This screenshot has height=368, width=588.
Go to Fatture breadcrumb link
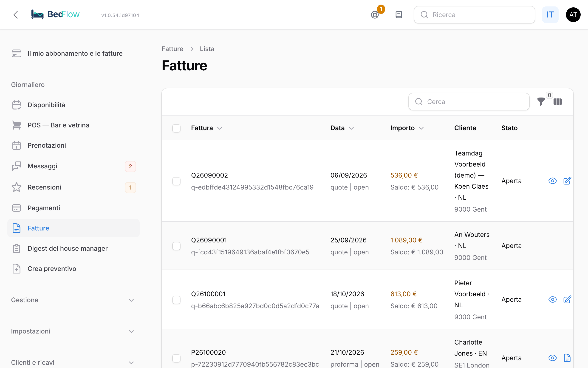pos(172,49)
